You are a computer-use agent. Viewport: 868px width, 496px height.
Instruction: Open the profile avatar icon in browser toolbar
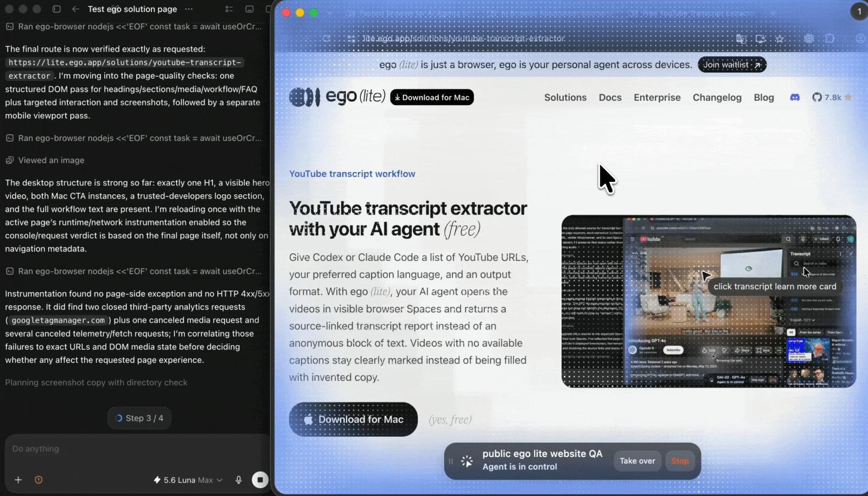(x=861, y=39)
